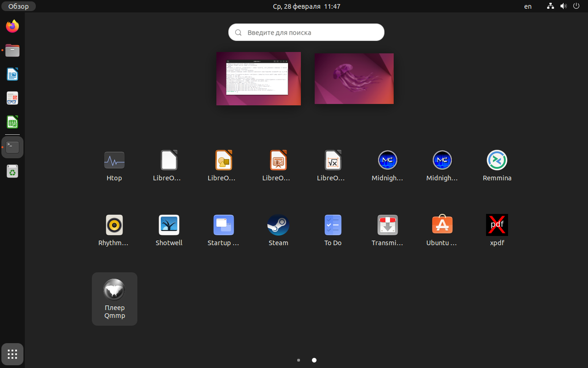
Task: Open LibreOffice Draw from the grid
Action: (x=223, y=166)
